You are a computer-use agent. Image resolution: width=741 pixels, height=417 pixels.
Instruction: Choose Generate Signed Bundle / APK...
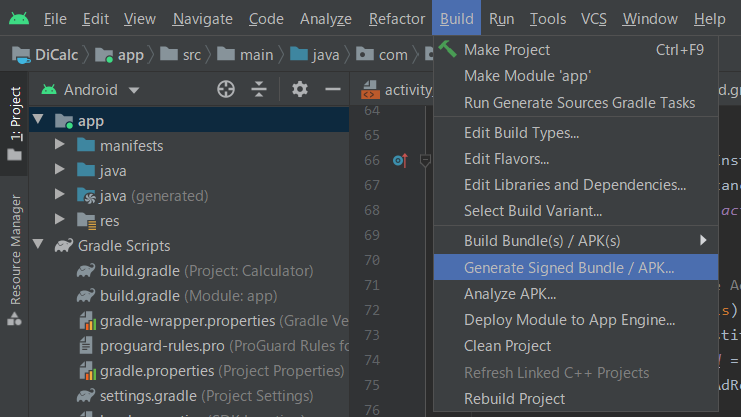(x=576, y=267)
